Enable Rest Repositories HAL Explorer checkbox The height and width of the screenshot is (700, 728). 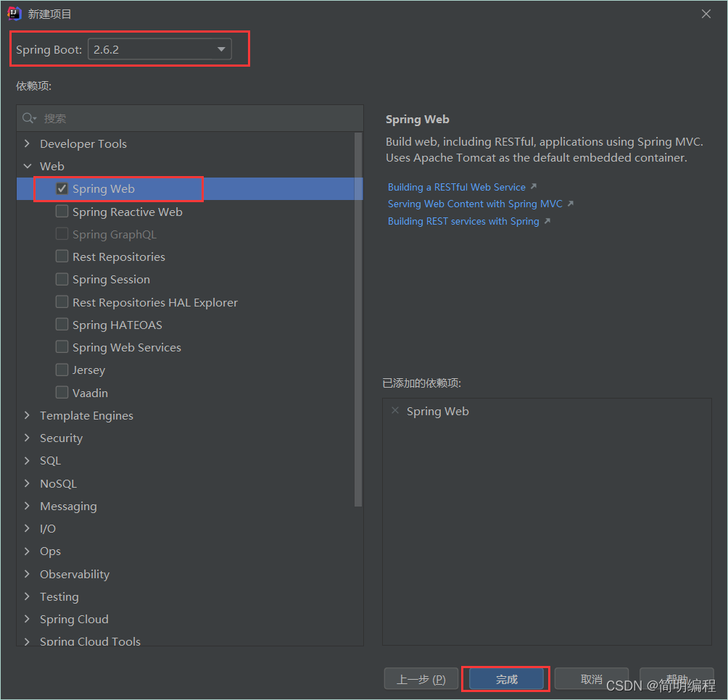(62, 301)
